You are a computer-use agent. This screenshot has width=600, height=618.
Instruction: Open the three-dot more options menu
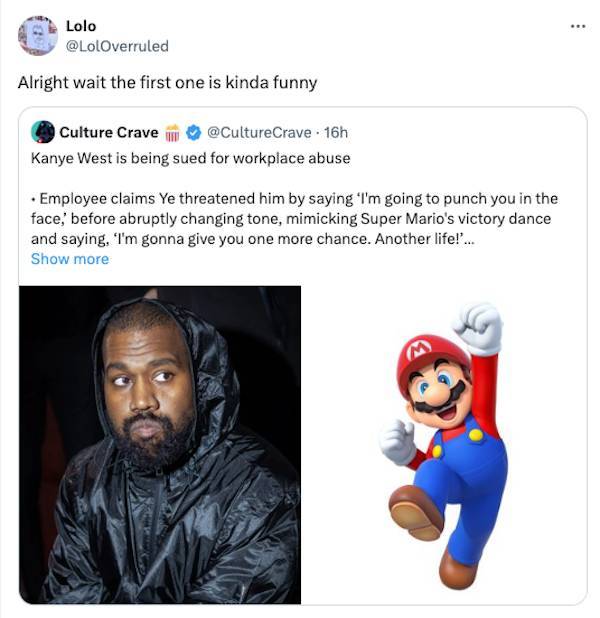tap(577, 26)
